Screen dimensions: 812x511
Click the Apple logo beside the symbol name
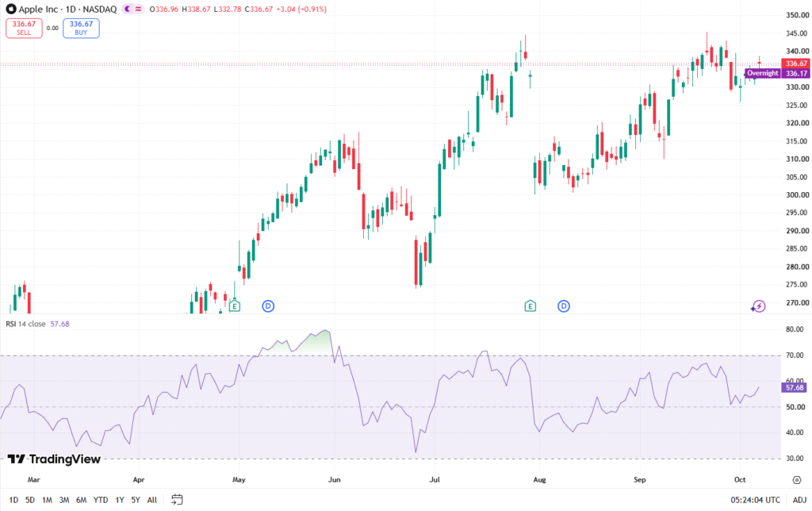pos(10,9)
